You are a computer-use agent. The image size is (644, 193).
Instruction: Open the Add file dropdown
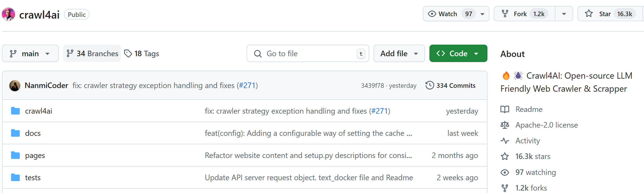point(399,54)
